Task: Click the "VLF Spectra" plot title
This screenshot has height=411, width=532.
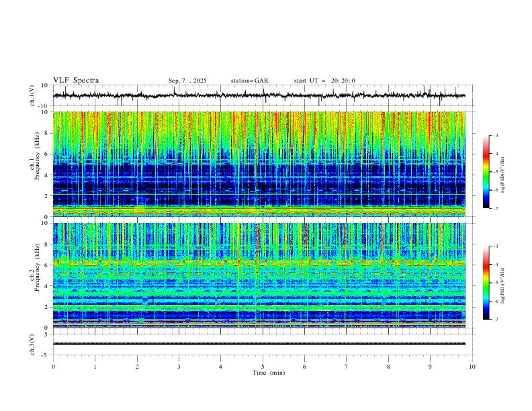Action: [76, 81]
